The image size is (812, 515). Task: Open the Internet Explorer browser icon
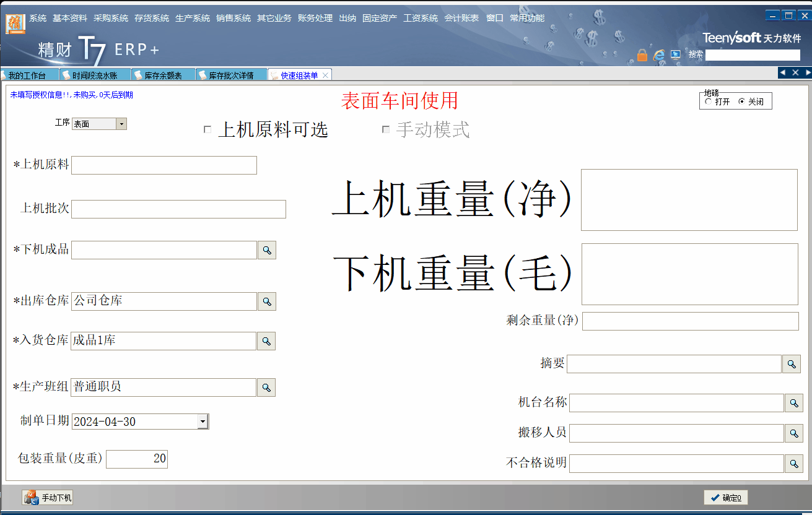pyautogui.click(x=659, y=55)
